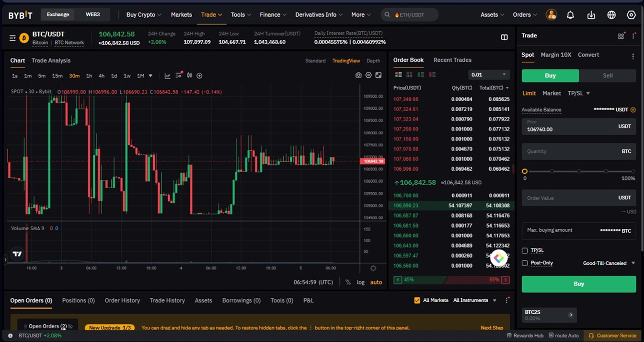Select the candlestick style icon
Image resolution: width=644 pixels, height=342 pixels.
pos(190,76)
